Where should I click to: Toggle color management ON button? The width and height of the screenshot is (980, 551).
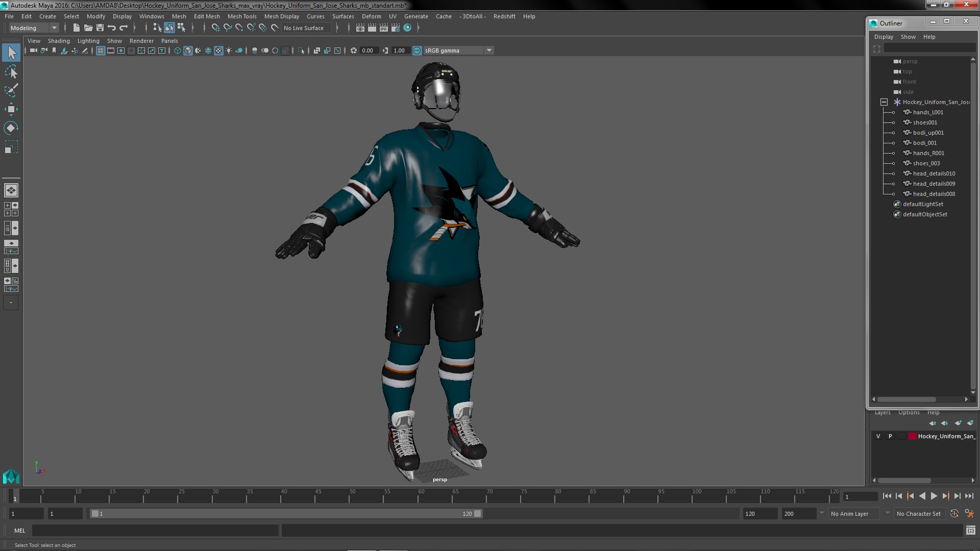click(x=417, y=51)
